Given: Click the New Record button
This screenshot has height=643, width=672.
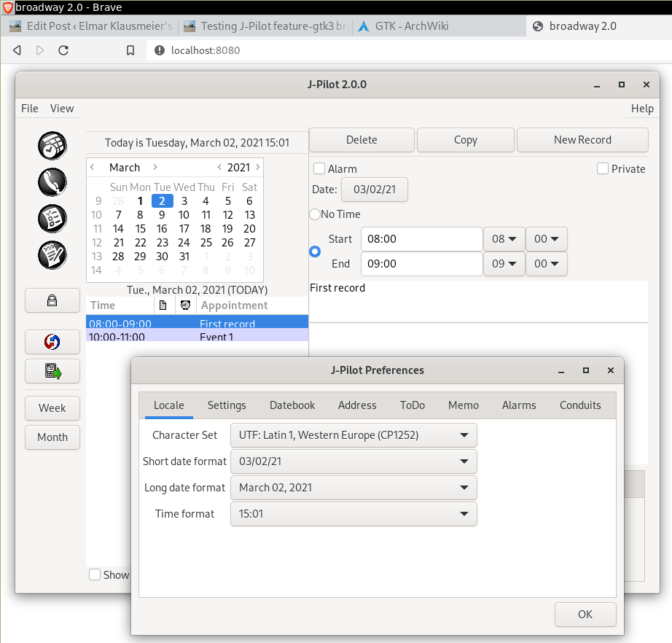Looking at the screenshot, I should point(582,140).
